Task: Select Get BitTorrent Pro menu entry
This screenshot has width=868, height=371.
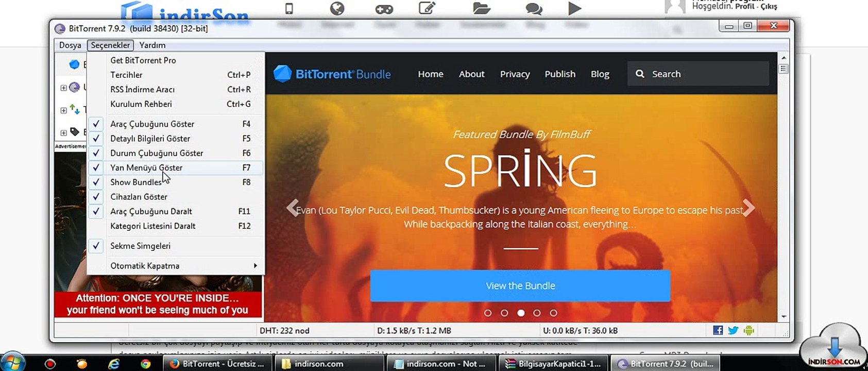Action: (176, 60)
